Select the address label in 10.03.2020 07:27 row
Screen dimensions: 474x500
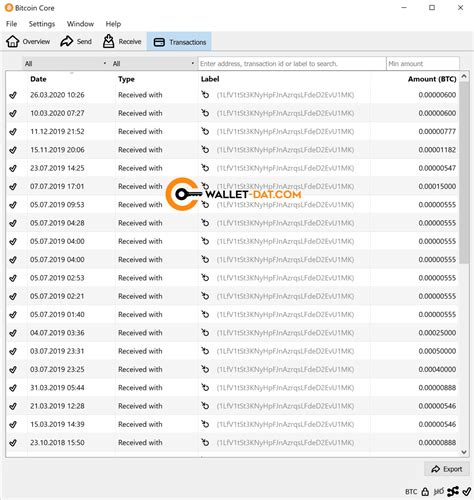coord(285,113)
